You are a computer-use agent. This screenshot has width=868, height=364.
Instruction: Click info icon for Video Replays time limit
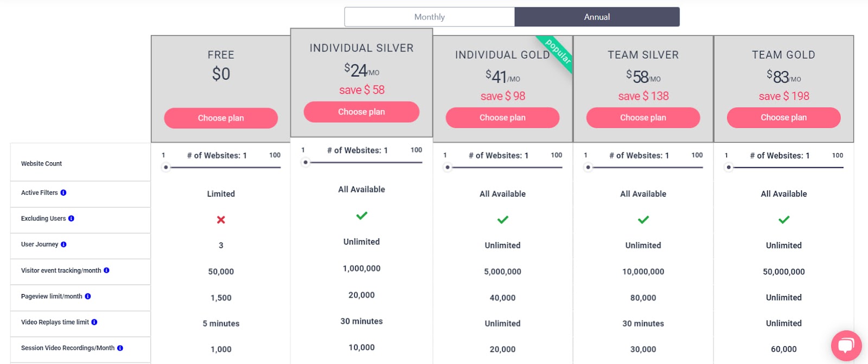coord(94,322)
